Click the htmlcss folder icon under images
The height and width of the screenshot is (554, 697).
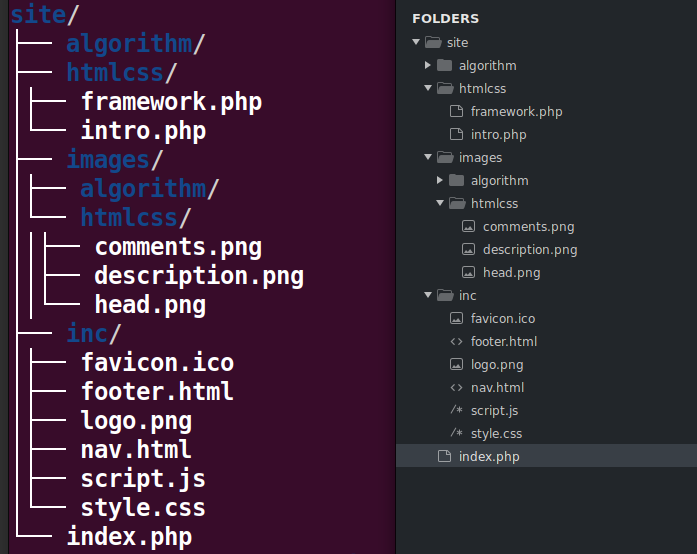click(x=457, y=204)
